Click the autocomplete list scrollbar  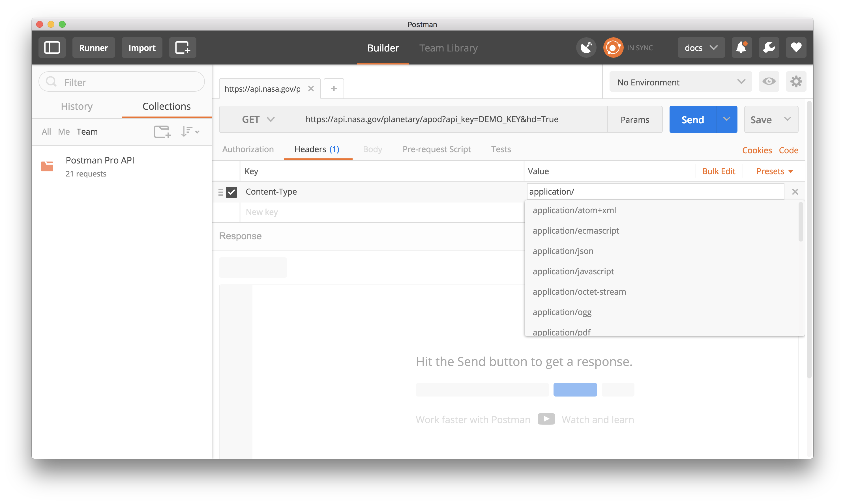[x=801, y=221]
